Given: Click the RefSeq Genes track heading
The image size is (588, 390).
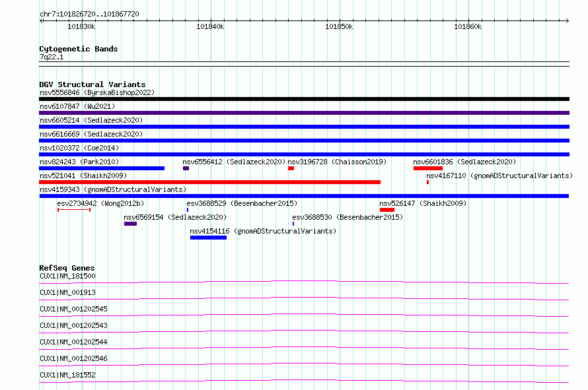Looking at the screenshot, I should click(67, 268).
